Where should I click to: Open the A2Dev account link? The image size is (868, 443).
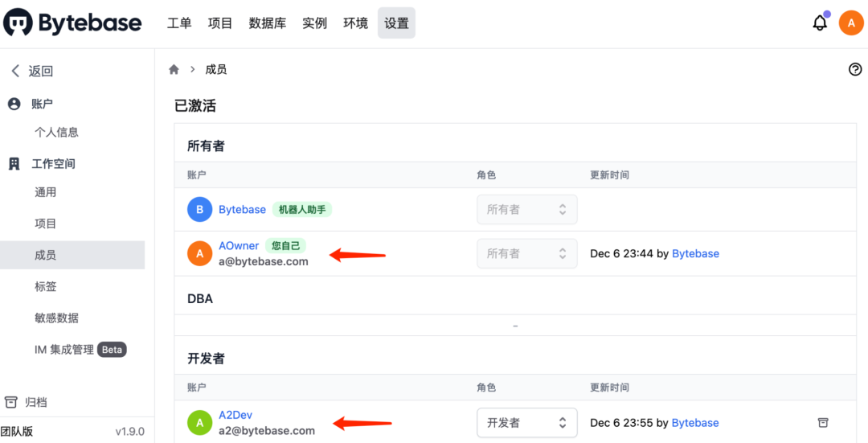[235, 415]
